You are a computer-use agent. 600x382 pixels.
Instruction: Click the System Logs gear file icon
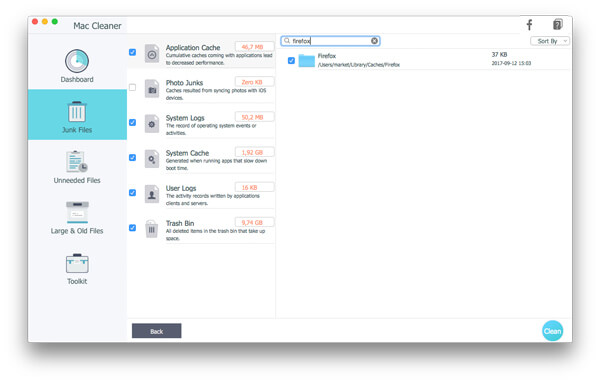[x=152, y=124]
